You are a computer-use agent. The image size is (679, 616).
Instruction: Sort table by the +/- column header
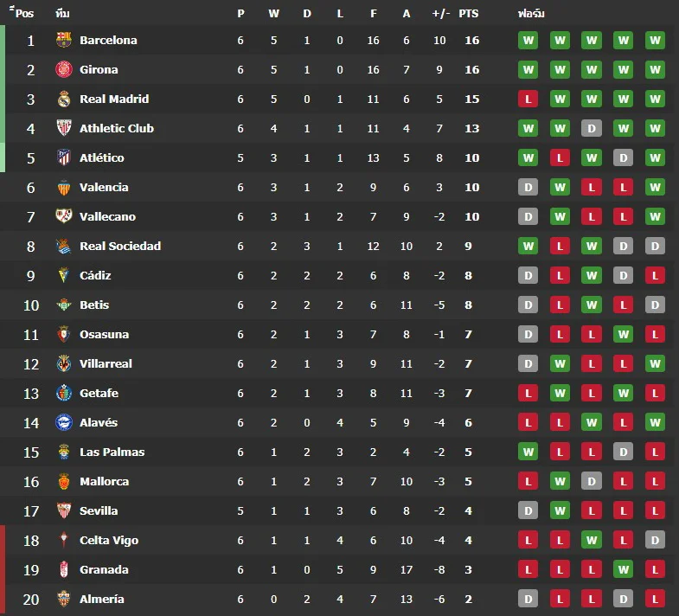440,14
